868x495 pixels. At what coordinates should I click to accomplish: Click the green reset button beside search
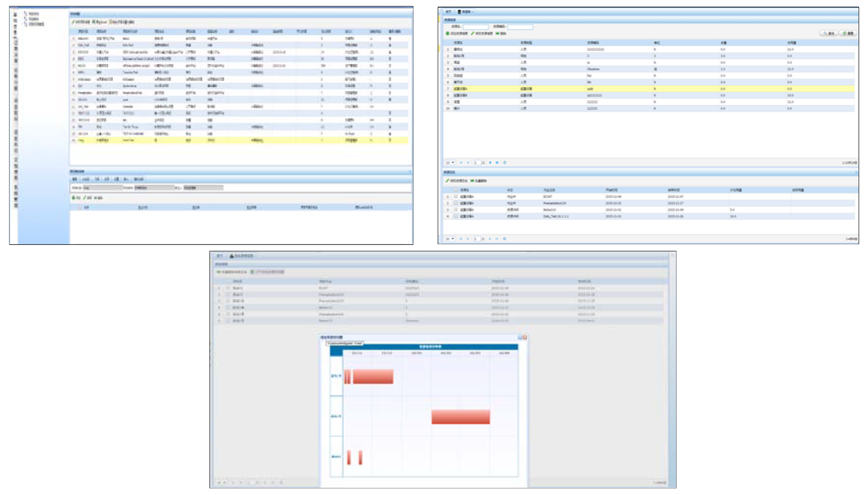848,33
